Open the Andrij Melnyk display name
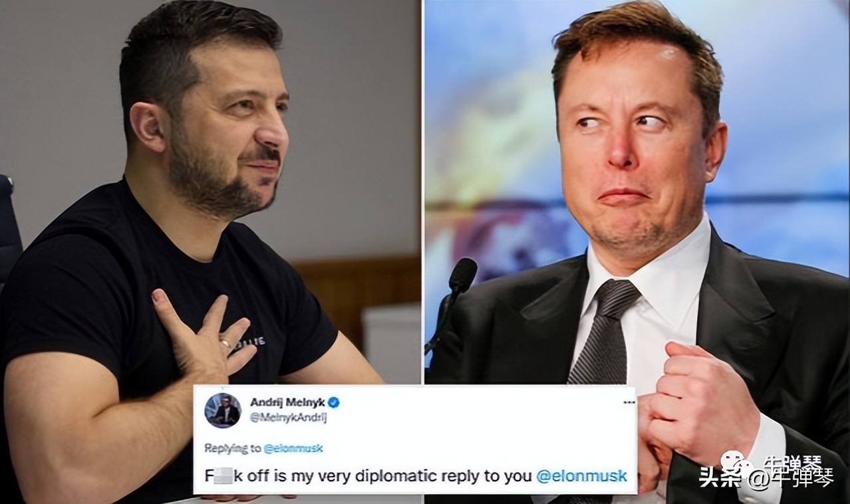850x504 pixels. 287,402
